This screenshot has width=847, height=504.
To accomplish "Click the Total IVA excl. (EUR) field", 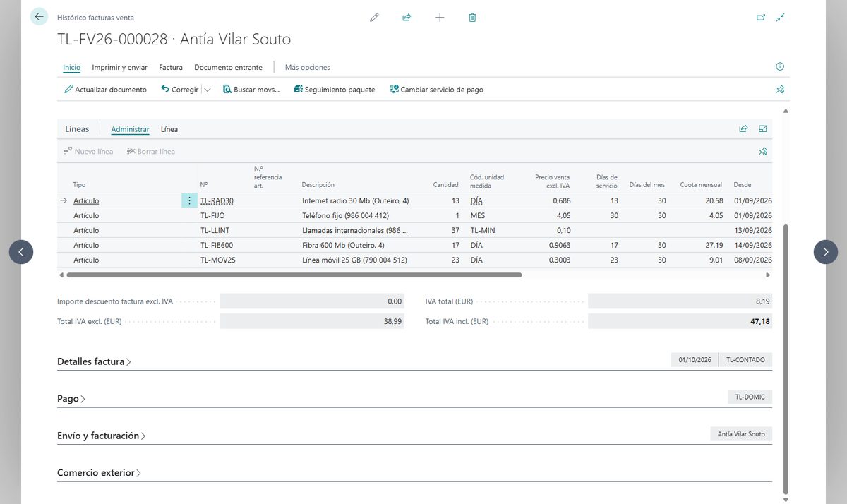I will (x=313, y=321).
